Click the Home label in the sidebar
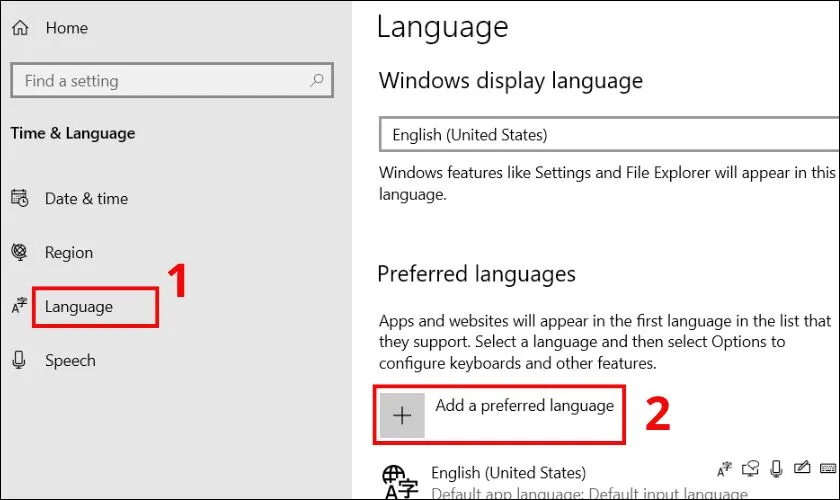 (x=67, y=30)
